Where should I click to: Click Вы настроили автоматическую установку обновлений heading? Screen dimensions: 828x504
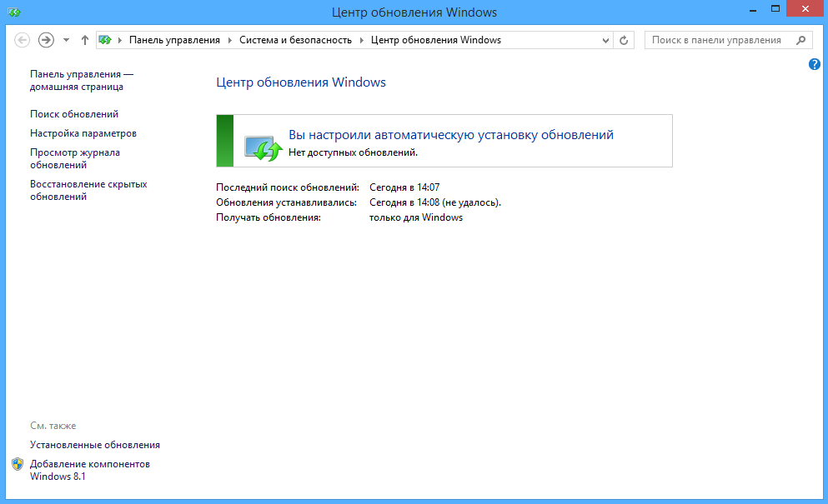tap(451, 135)
